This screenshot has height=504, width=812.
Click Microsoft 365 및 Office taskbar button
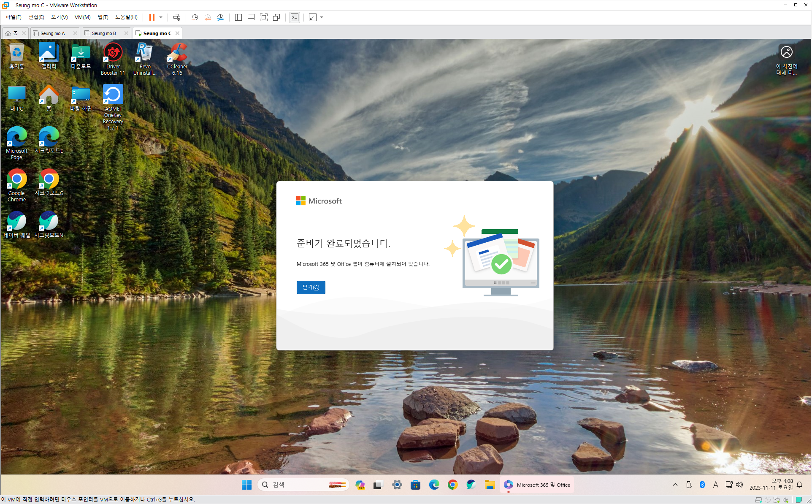click(x=537, y=485)
